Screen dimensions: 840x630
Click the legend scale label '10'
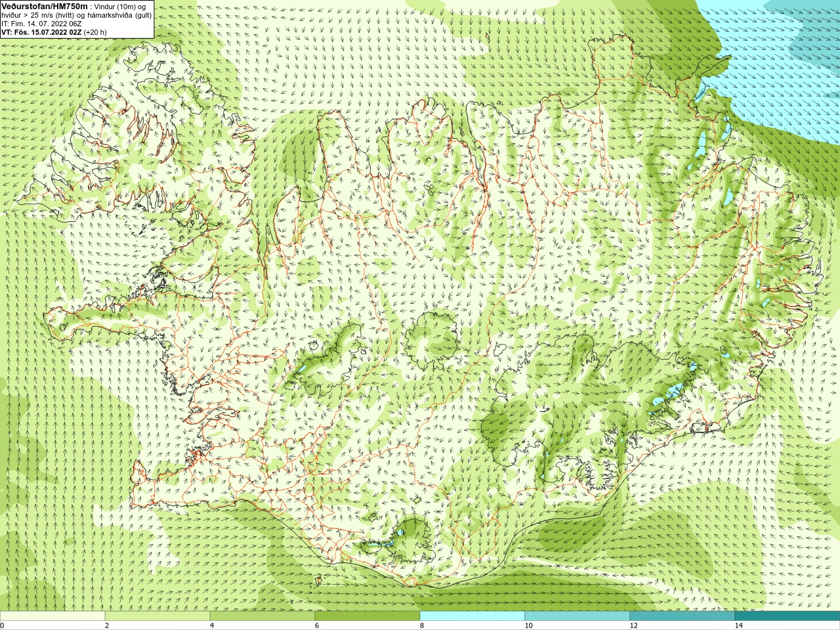tap(529, 625)
